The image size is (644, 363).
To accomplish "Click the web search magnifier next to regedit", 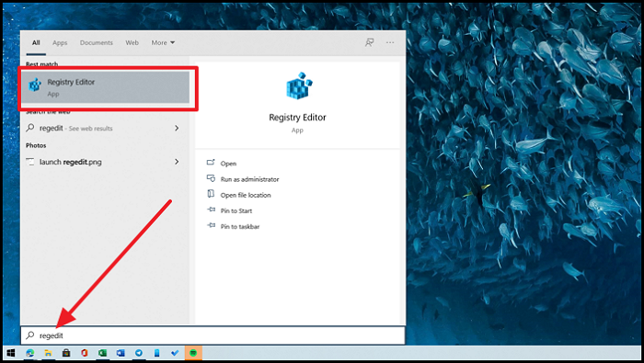I will (30, 128).
